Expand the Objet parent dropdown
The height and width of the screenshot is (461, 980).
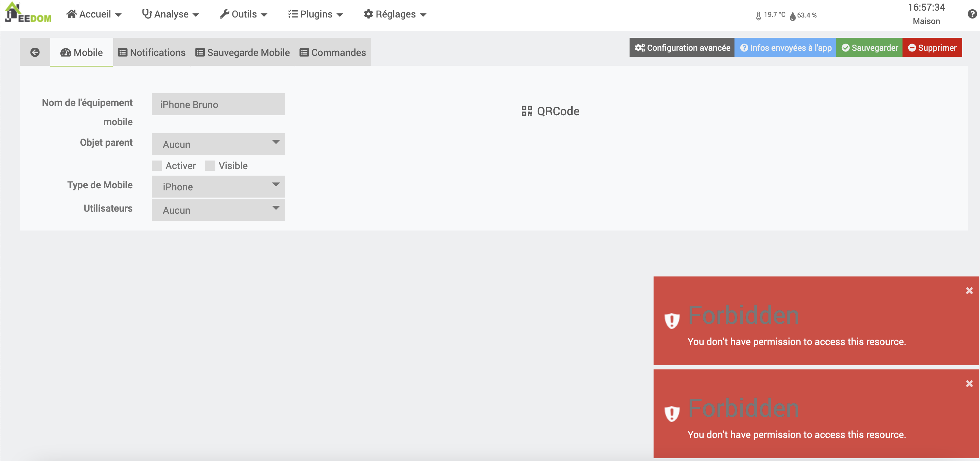218,144
